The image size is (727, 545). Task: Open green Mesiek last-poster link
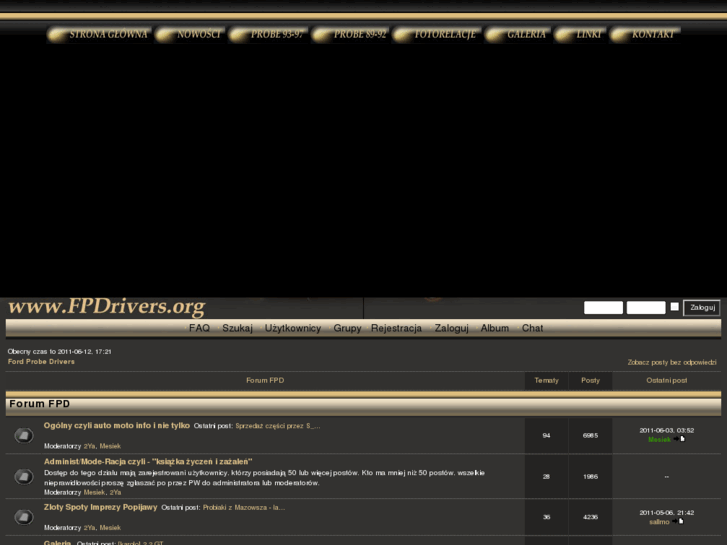pyautogui.click(x=659, y=439)
